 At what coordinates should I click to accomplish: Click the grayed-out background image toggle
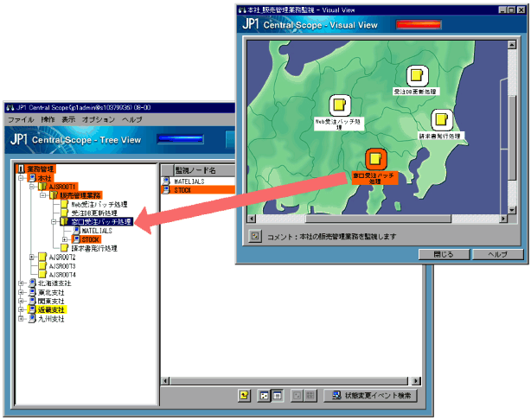coord(297,395)
